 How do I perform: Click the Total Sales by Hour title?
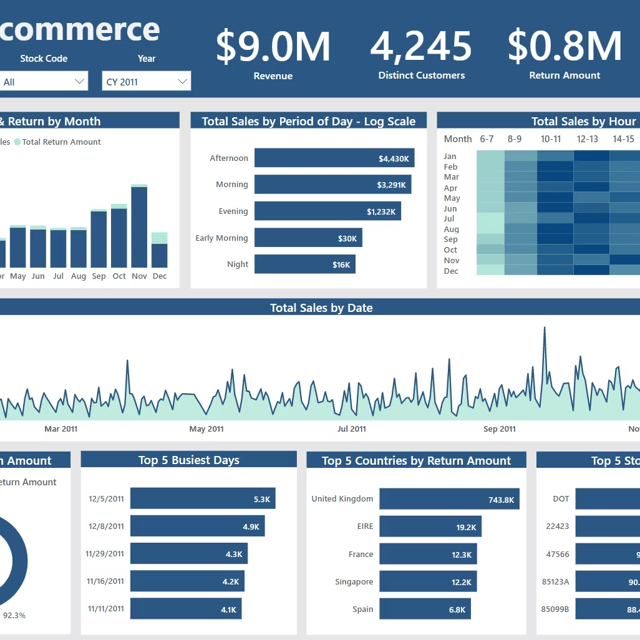point(583,121)
